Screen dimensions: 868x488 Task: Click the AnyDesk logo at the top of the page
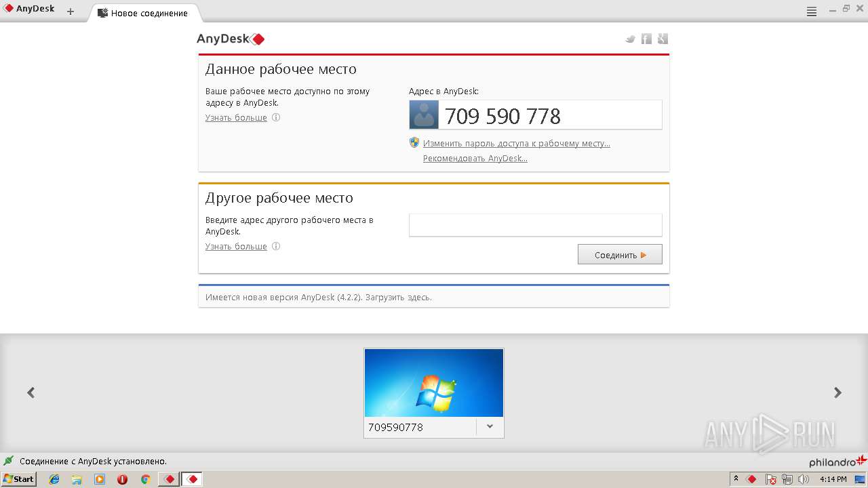[x=231, y=39]
